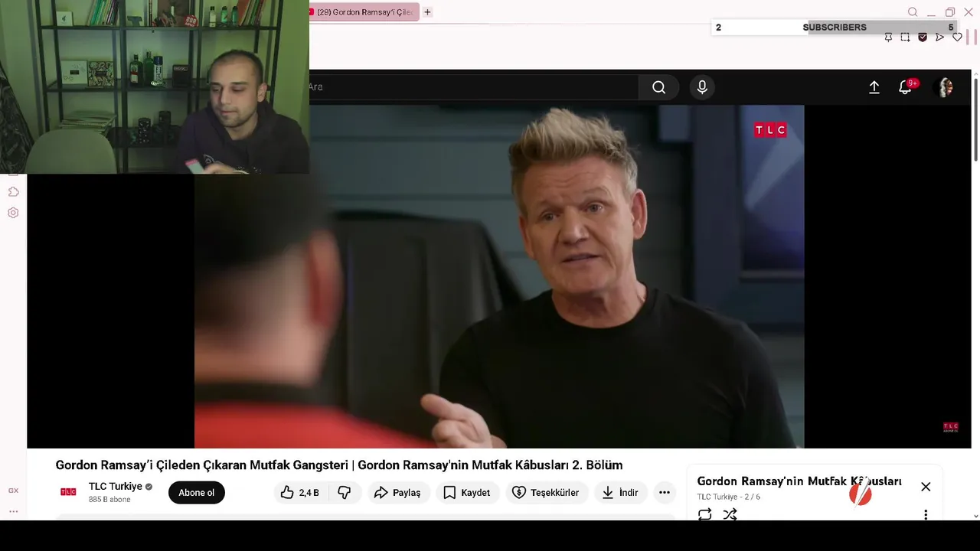Open the YouTube upload/create icon
The image size is (980, 551).
point(874,87)
